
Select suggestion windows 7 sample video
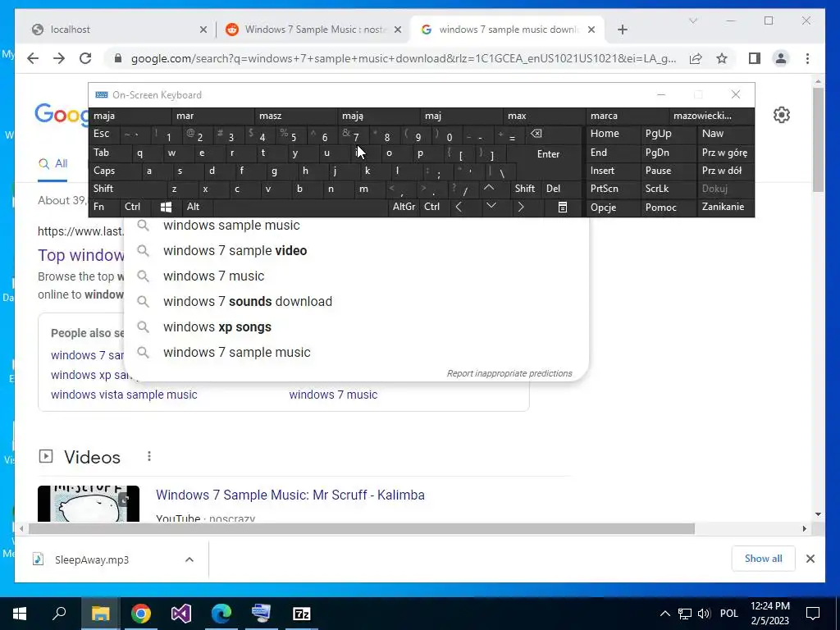click(356, 251)
